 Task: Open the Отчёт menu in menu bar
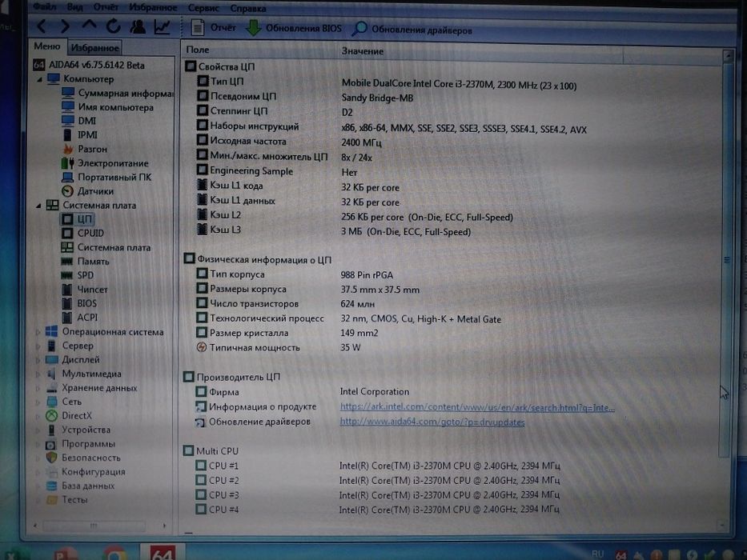[106, 7]
